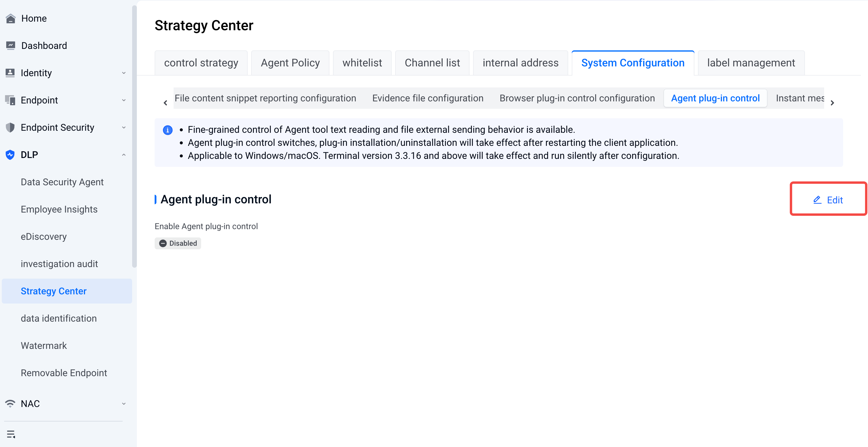
Task: Switch to the Agent Policy tab
Action: pos(290,63)
